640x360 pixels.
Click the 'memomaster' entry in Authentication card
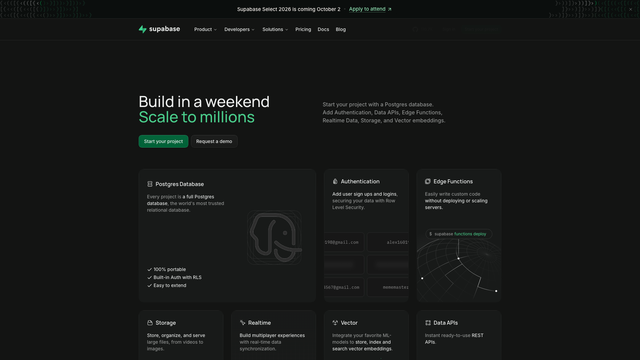[396, 287]
